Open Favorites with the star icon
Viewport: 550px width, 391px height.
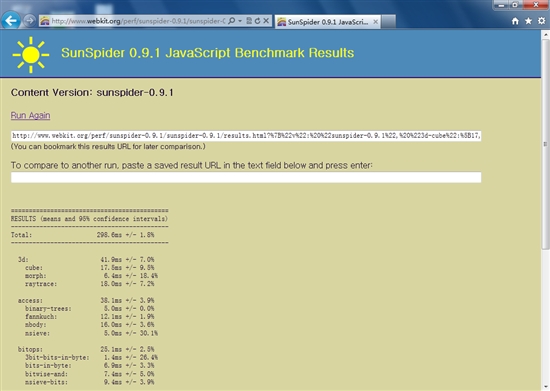[x=528, y=21]
